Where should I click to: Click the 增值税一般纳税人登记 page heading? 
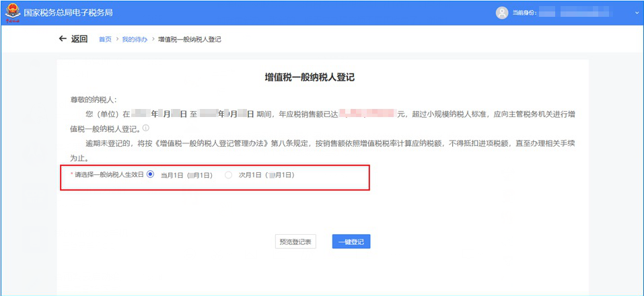pyautogui.click(x=310, y=77)
